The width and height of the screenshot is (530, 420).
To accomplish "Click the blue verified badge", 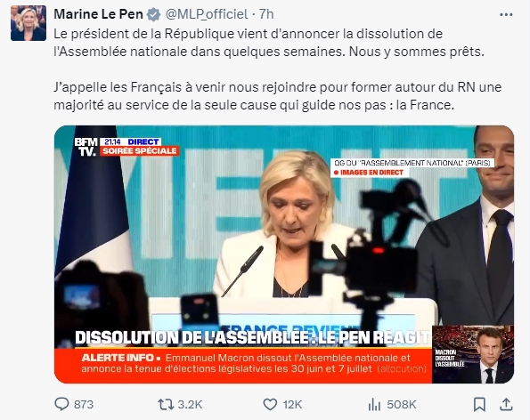I will (154, 14).
